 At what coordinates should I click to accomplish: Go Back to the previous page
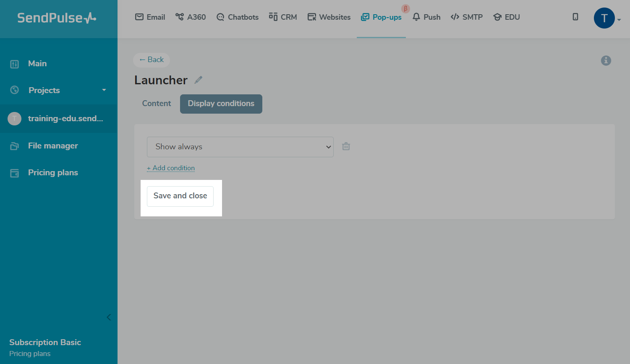click(152, 60)
